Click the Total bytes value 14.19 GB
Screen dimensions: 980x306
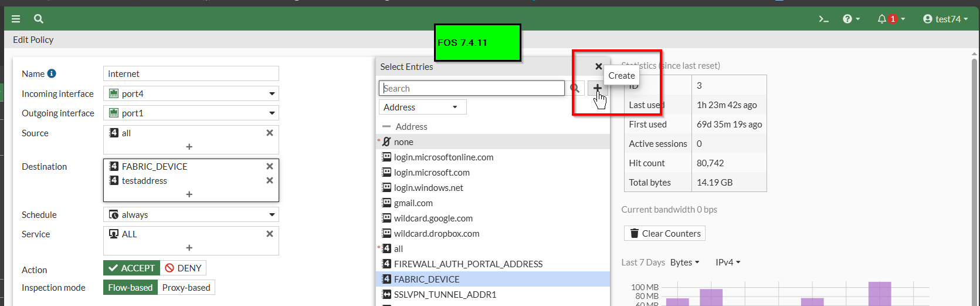pos(714,182)
